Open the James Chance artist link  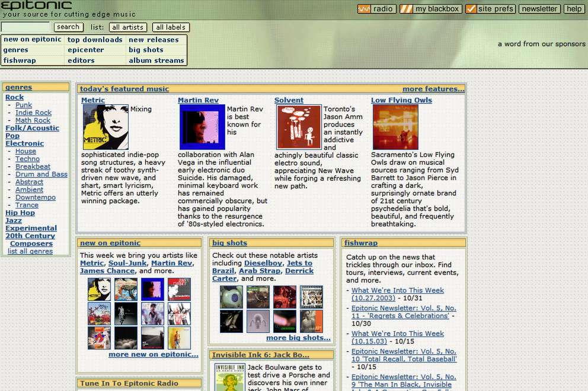click(107, 271)
